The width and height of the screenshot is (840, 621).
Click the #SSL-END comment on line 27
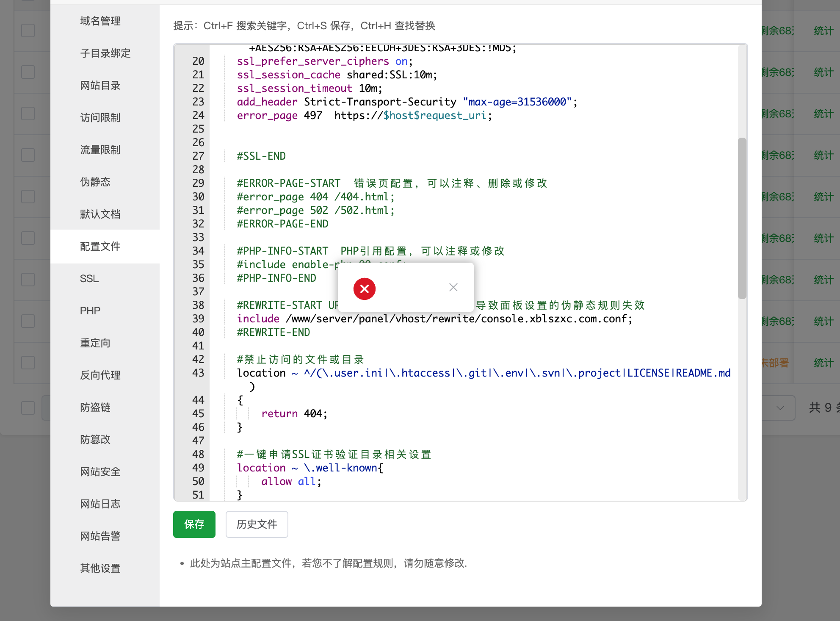click(x=261, y=156)
